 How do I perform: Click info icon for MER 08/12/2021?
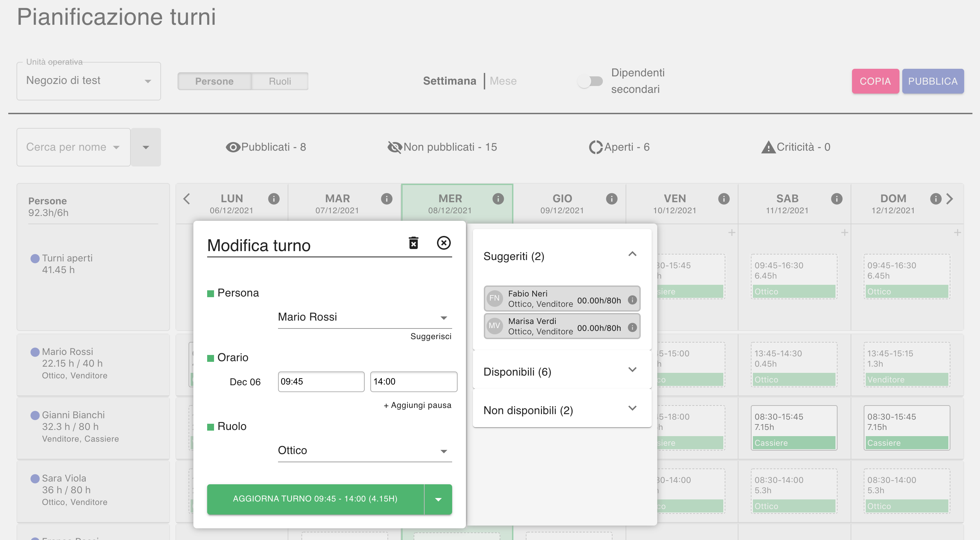(x=498, y=198)
